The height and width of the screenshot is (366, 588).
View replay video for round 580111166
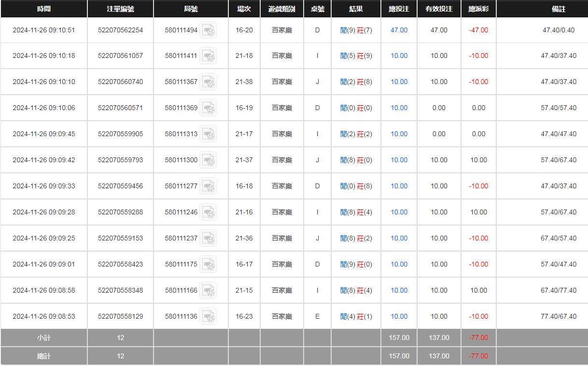pos(208,291)
